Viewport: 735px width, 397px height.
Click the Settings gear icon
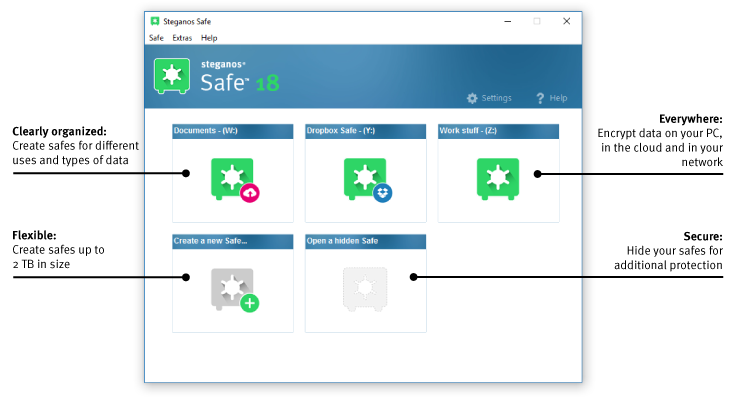coord(472,98)
